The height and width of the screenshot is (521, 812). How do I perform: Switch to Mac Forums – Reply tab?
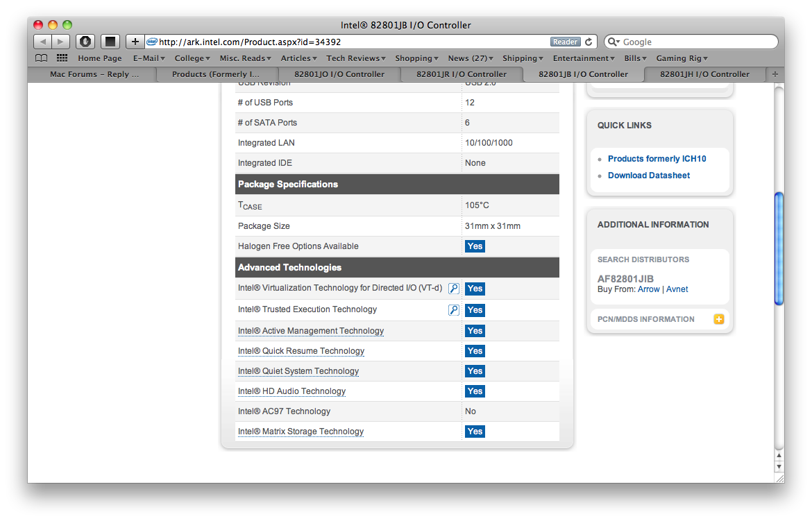94,74
